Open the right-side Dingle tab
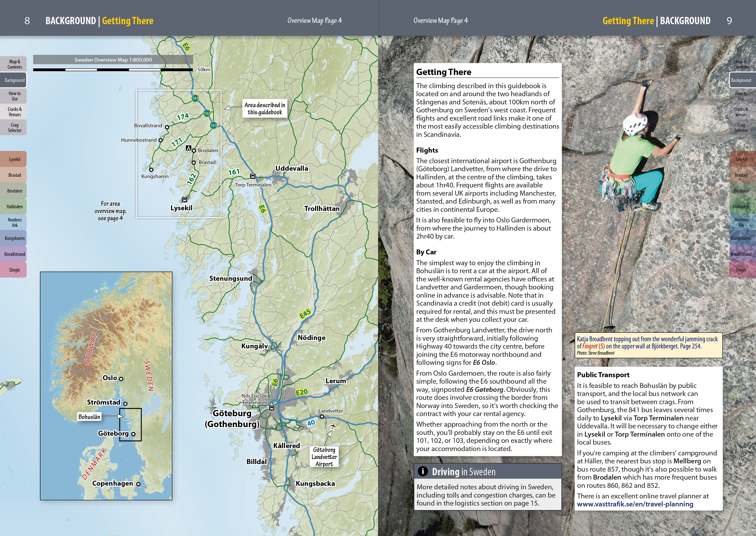This screenshot has height=536, width=756. (741, 270)
